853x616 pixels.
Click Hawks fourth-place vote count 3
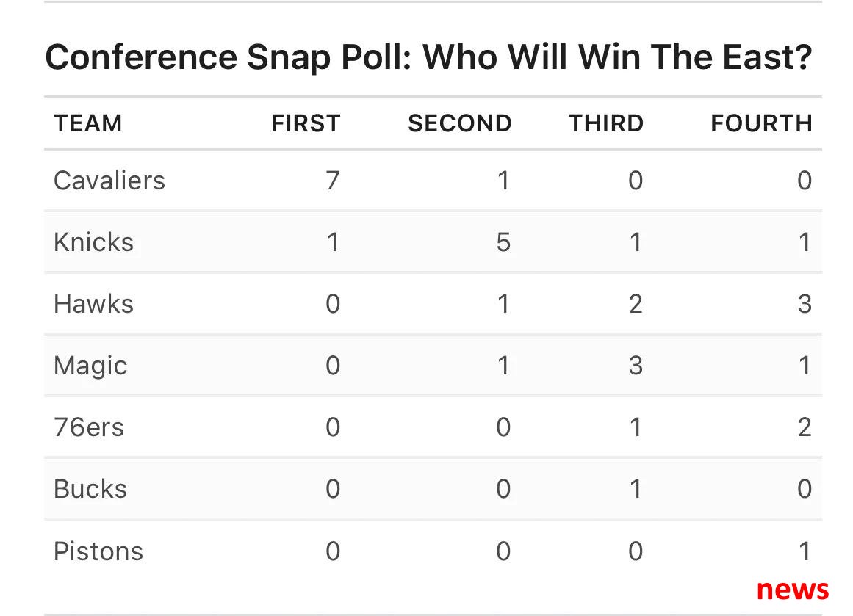(805, 304)
